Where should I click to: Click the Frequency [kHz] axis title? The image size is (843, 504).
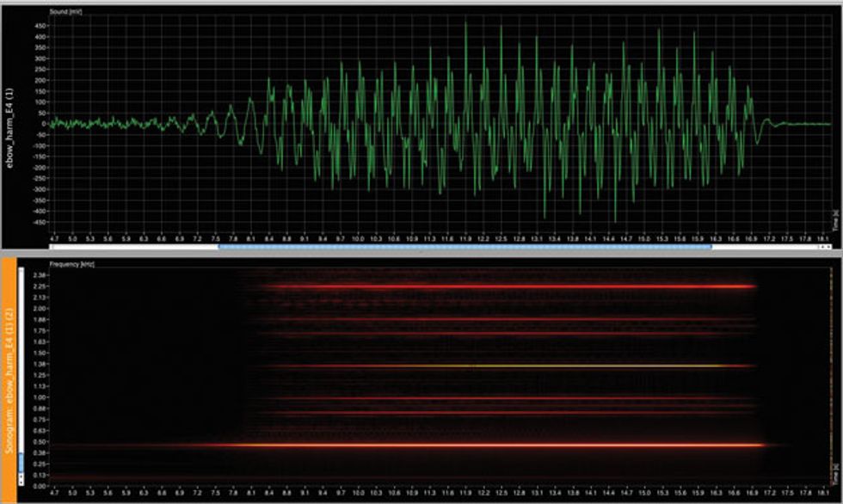coord(71,265)
